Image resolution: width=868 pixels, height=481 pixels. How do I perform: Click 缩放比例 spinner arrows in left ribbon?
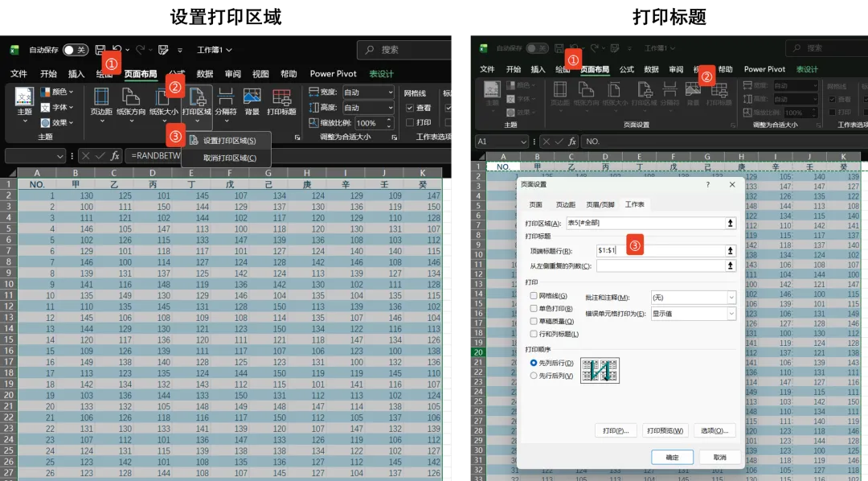[x=389, y=123]
